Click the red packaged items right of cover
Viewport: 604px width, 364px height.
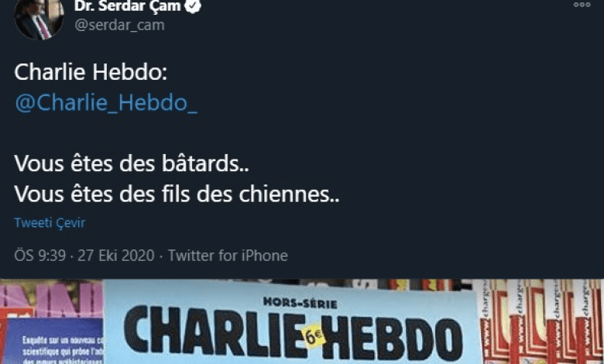[539, 322]
